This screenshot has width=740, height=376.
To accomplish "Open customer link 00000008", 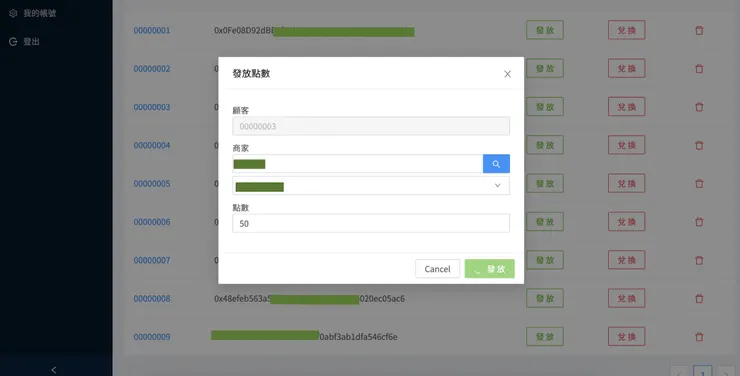I will point(152,299).
